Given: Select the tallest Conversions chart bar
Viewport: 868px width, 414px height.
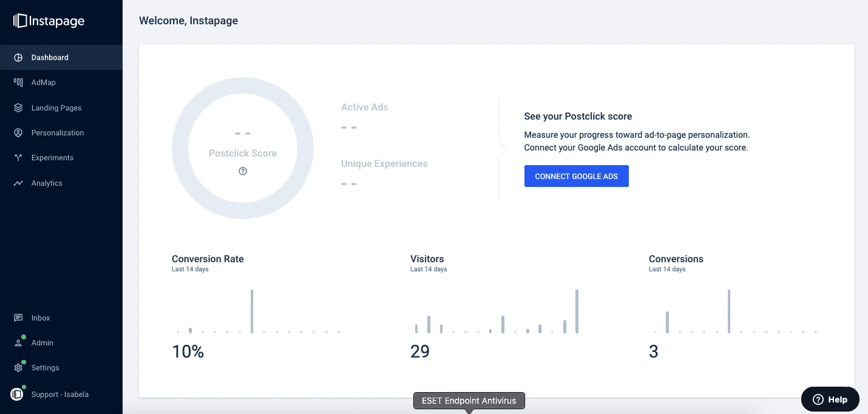Looking at the screenshot, I should [729, 311].
